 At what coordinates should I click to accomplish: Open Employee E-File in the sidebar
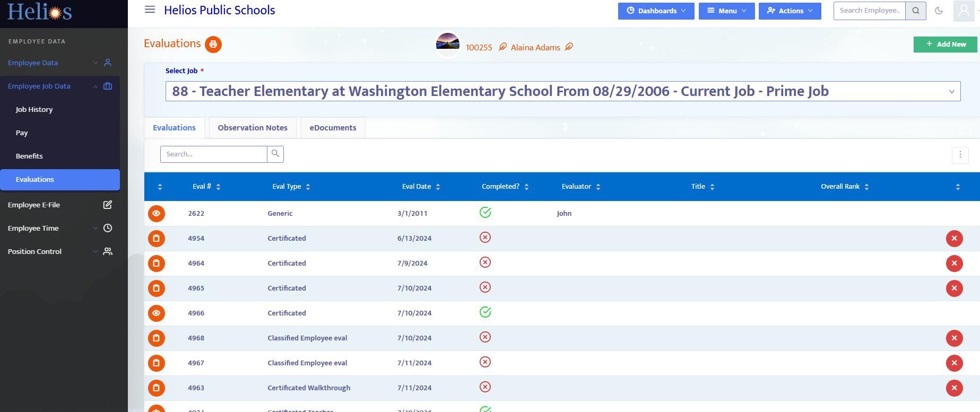tap(34, 205)
